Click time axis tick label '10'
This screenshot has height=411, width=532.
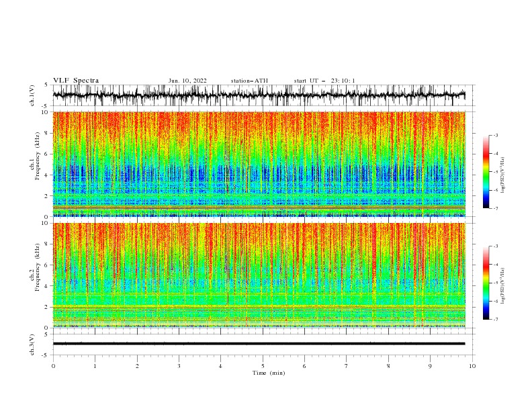472,366
